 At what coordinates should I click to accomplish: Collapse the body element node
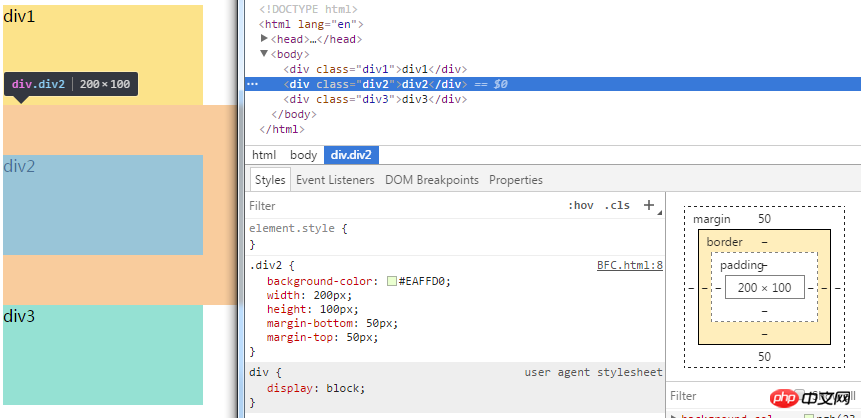(265, 54)
